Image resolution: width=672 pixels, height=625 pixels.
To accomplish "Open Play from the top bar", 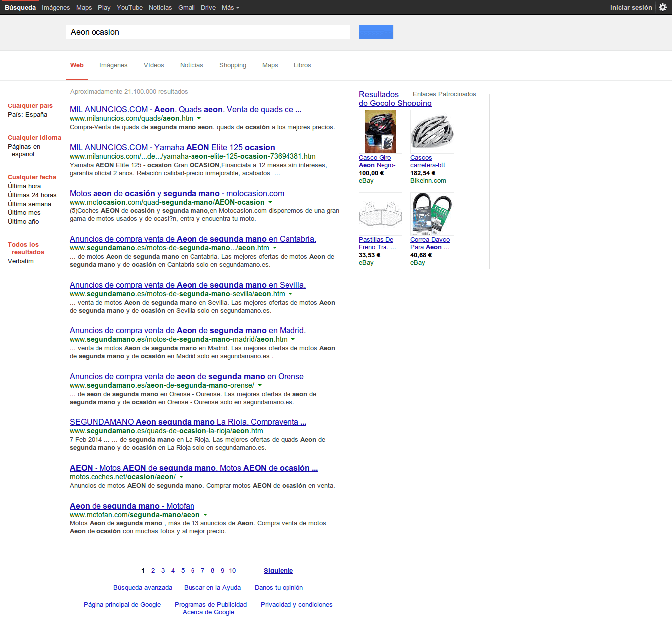I will pyautogui.click(x=104, y=7).
